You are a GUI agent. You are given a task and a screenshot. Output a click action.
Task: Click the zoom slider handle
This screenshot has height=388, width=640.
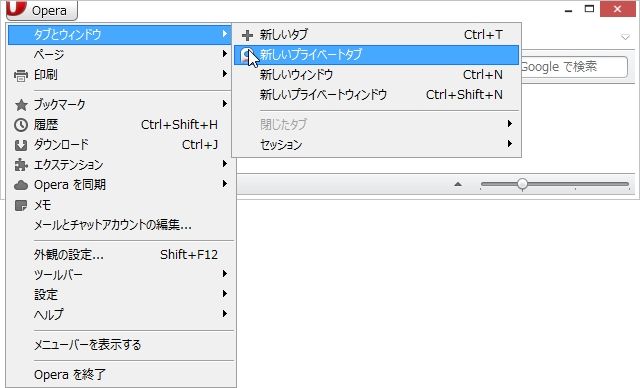[522, 184]
